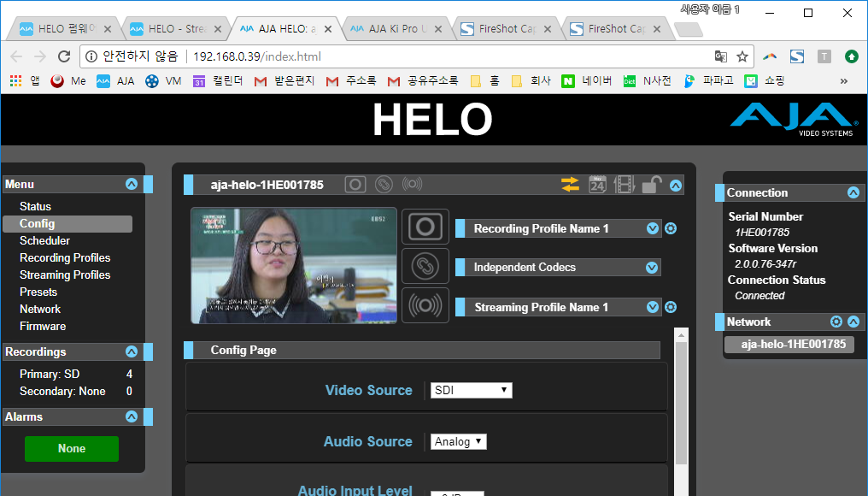Open the AJA bookmark
The image size is (868, 496).
point(115,81)
